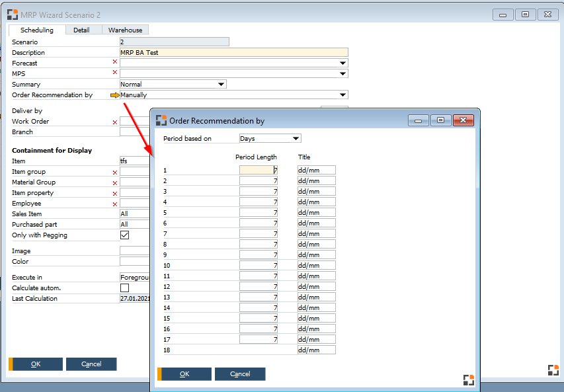
Task: Open the Period based on Days dropdown
Action: pyautogui.click(x=297, y=138)
